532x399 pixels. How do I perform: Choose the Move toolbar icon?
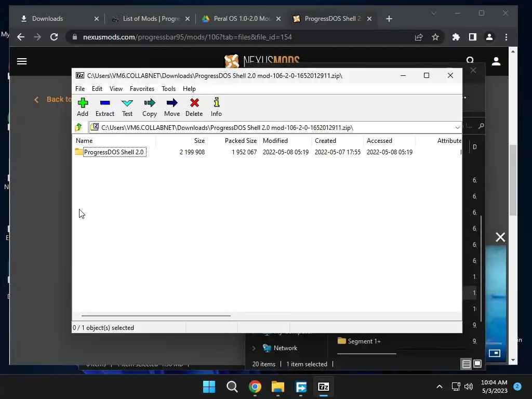point(172,107)
